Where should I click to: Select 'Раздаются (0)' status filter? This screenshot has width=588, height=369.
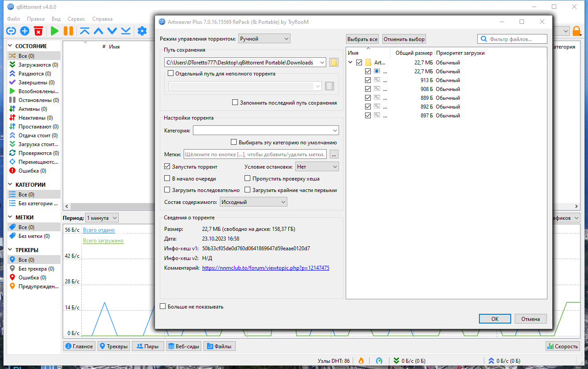[34, 74]
